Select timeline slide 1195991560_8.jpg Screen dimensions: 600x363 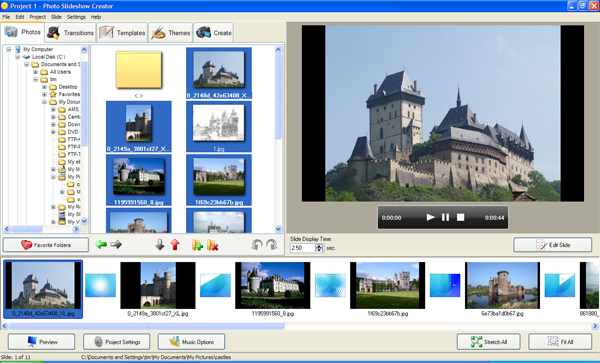(x=272, y=285)
